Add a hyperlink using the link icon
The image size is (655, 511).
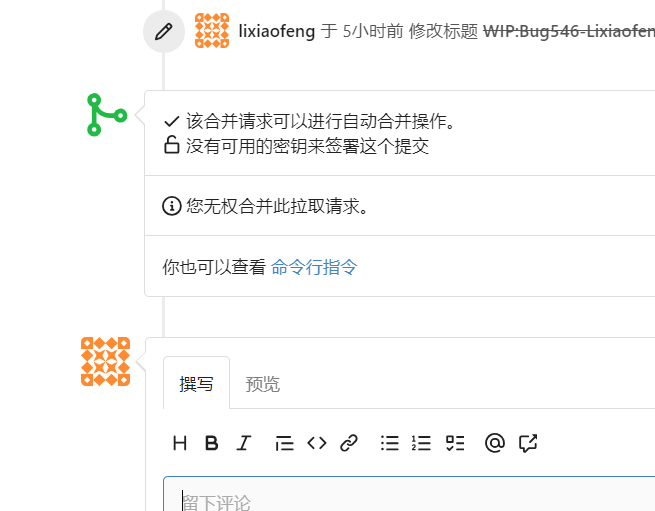click(x=349, y=443)
